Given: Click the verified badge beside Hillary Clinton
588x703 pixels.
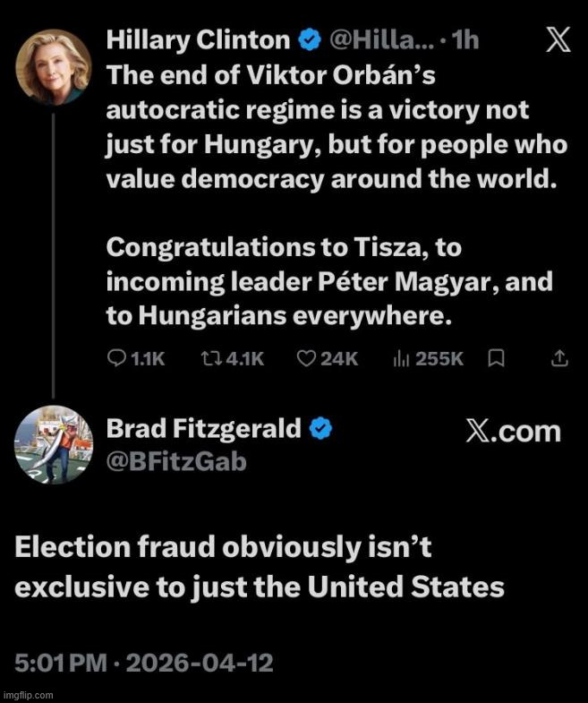Looking at the screenshot, I should coord(311,40).
